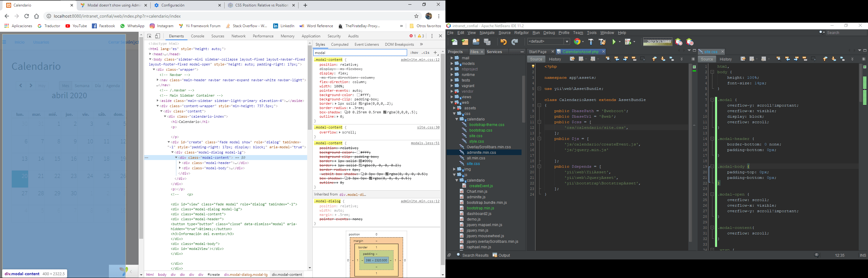
Task: Click the Undo arrow in NetBeans toolbar
Action: [x=503, y=42]
